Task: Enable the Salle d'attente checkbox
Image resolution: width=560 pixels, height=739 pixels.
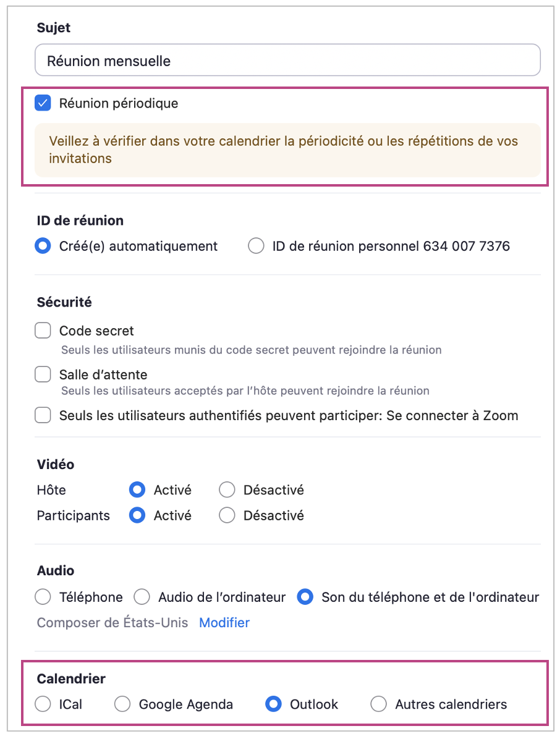Action: [43, 374]
